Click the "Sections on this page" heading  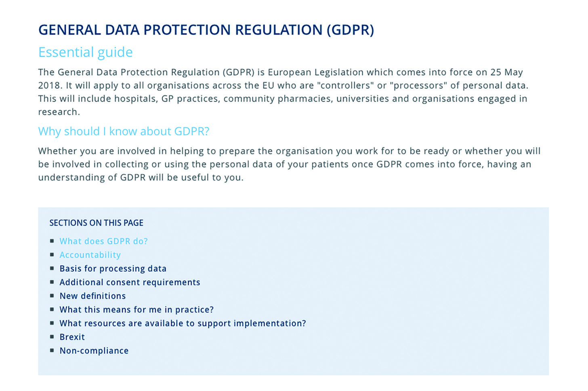pos(96,223)
